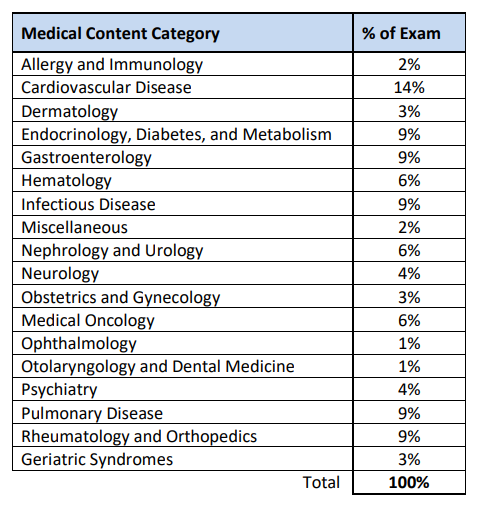
Task: Select the Gastroenterology cell
Action: [183, 157]
